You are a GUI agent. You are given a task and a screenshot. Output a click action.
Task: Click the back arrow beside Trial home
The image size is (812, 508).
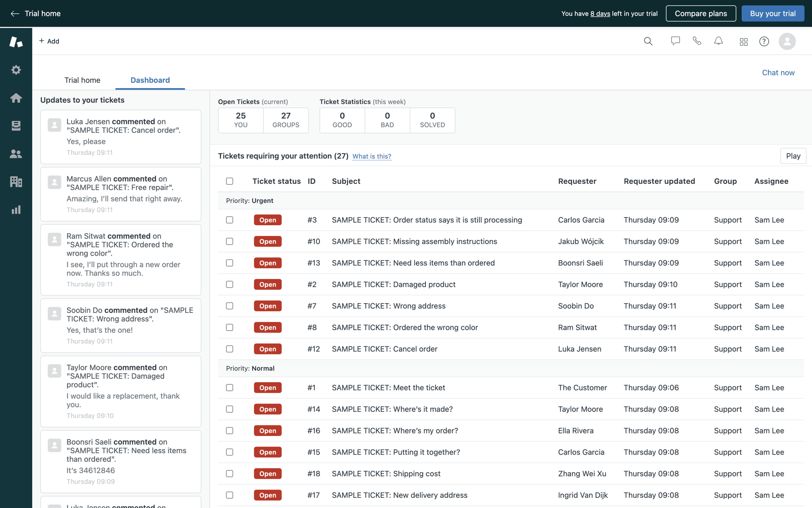tap(15, 14)
